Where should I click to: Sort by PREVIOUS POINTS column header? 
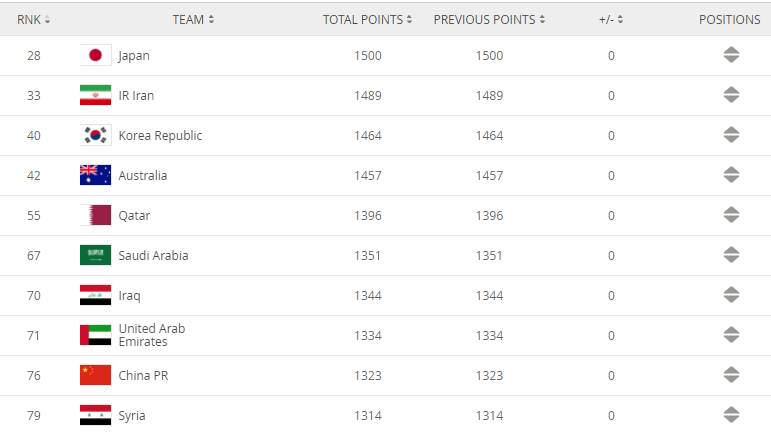pos(490,19)
